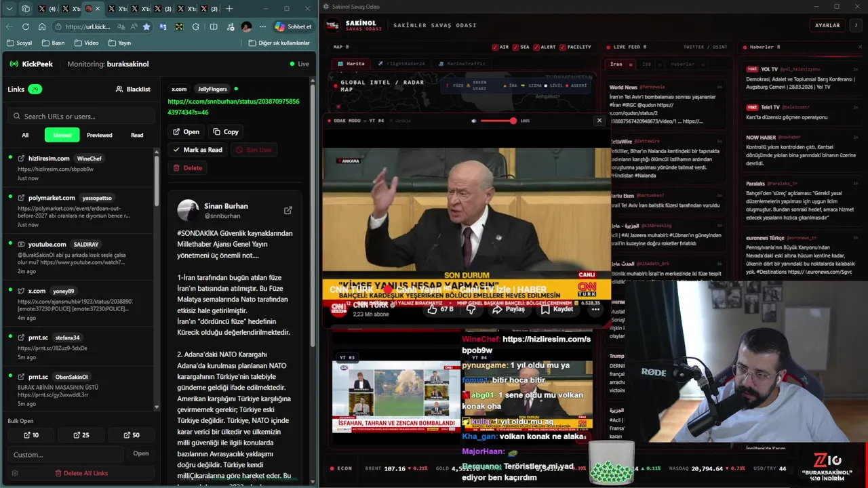Click the external-link icon on polymarket.com row

click(x=21, y=198)
